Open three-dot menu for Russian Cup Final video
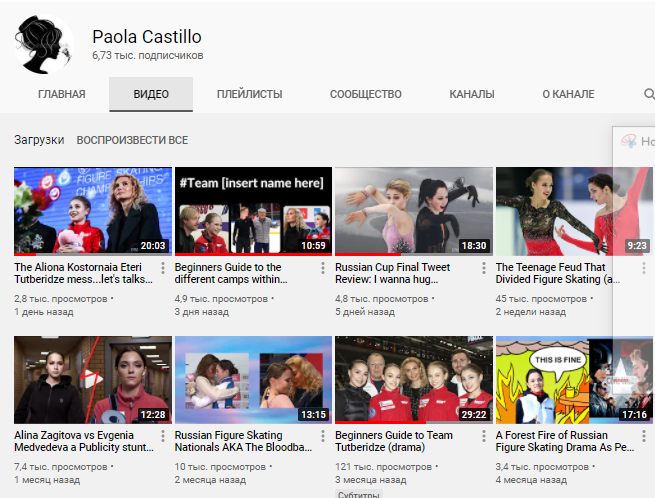The height and width of the screenshot is (498, 655). 484,268
